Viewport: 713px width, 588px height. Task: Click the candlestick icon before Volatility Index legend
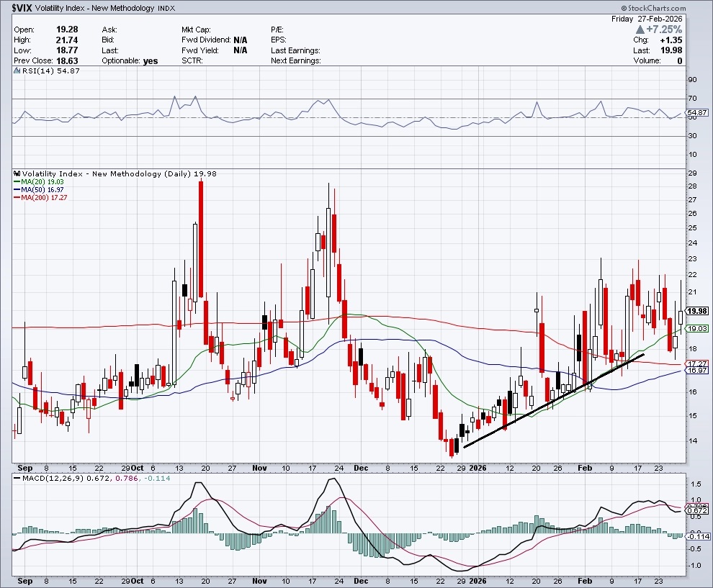tap(17, 174)
